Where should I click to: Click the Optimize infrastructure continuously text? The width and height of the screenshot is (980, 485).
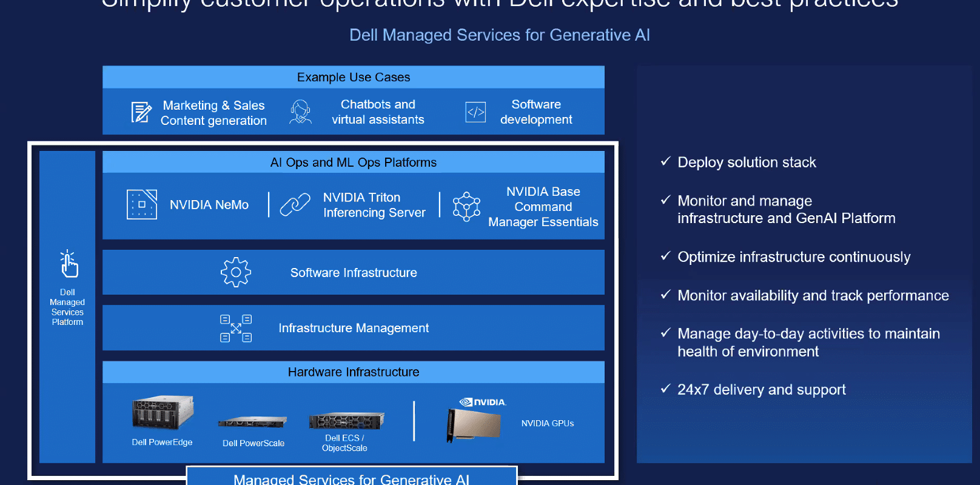[x=794, y=257]
